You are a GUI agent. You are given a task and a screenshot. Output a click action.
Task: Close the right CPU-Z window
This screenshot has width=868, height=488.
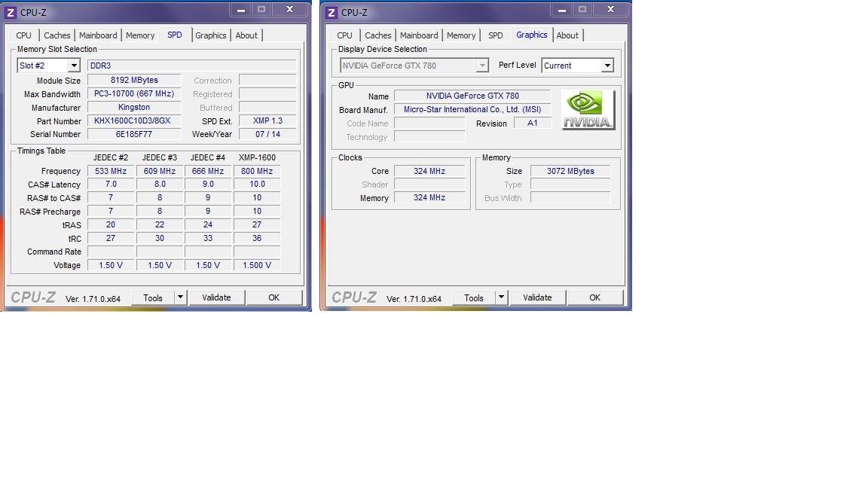(x=610, y=9)
